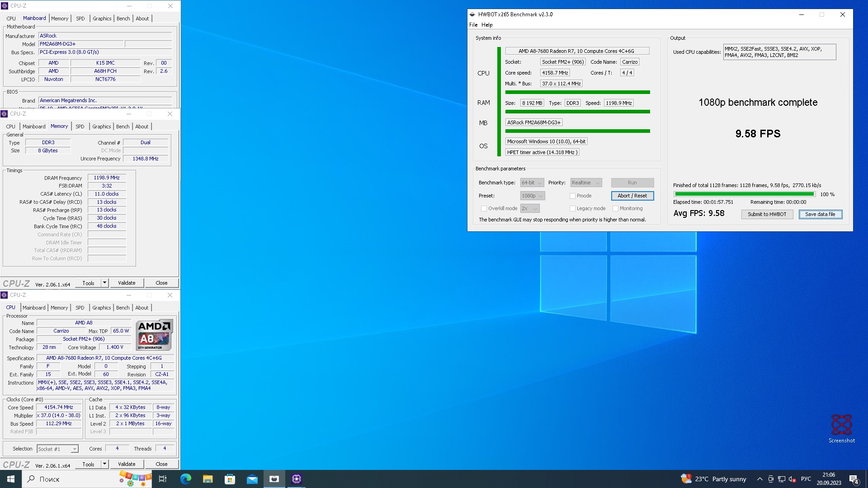Image resolution: width=868 pixels, height=488 pixels.
Task: Click Validate in the Memory CPU-Z window
Action: 127,283
